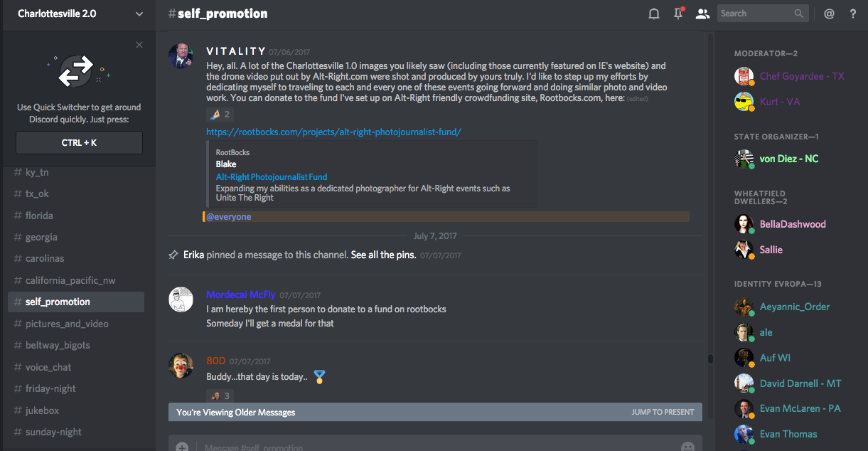Screen dimensions: 868x451
Task: Toggle the reaction with count 3
Action: pos(220,396)
